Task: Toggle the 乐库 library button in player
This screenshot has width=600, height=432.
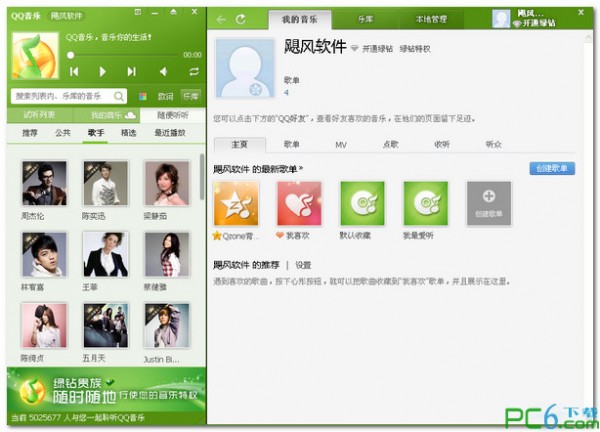Action: (x=191, y=96)
